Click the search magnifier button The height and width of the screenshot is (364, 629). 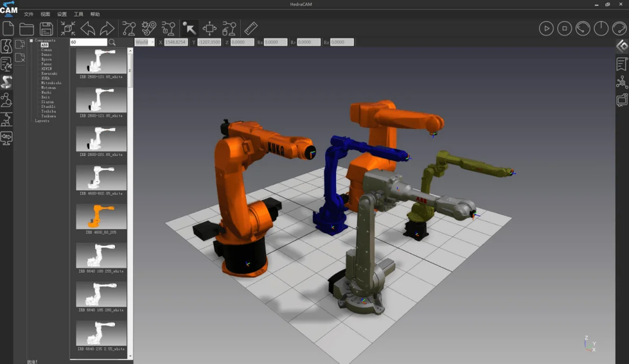pos(112,42)
